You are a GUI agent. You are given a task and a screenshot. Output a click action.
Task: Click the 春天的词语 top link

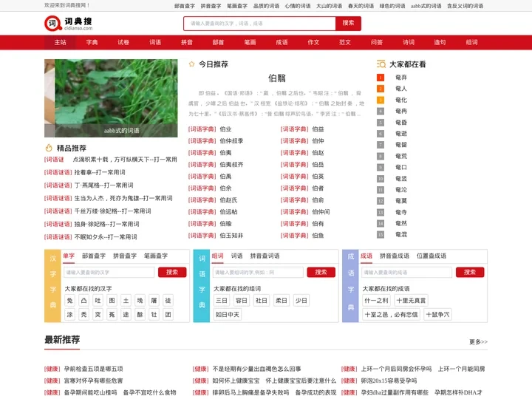coord(361,6)
